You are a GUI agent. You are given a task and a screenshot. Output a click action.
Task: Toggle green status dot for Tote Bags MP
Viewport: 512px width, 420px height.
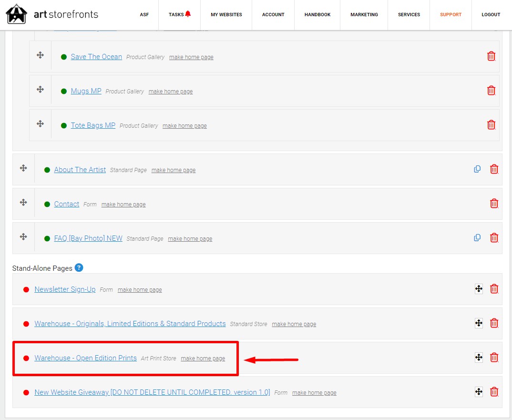tap(64, 126)
